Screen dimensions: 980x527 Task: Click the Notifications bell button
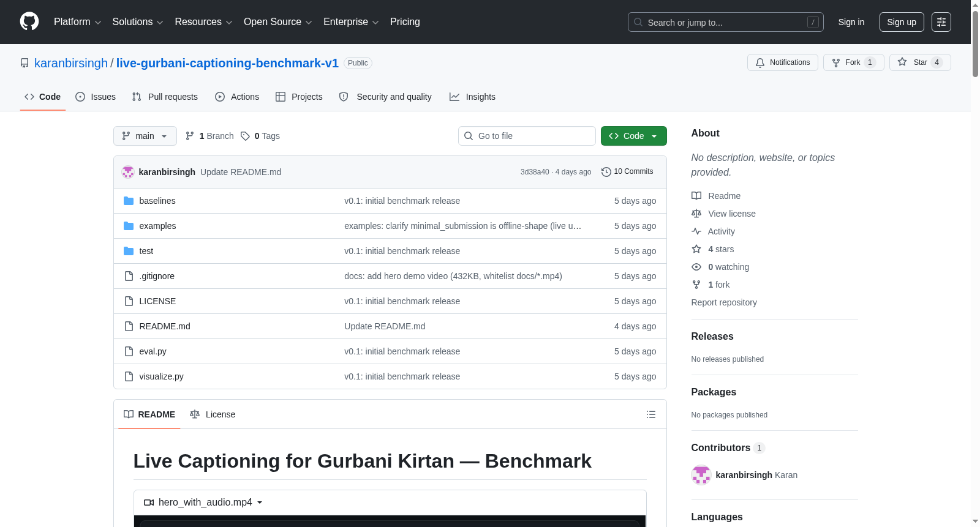[783, 62]
